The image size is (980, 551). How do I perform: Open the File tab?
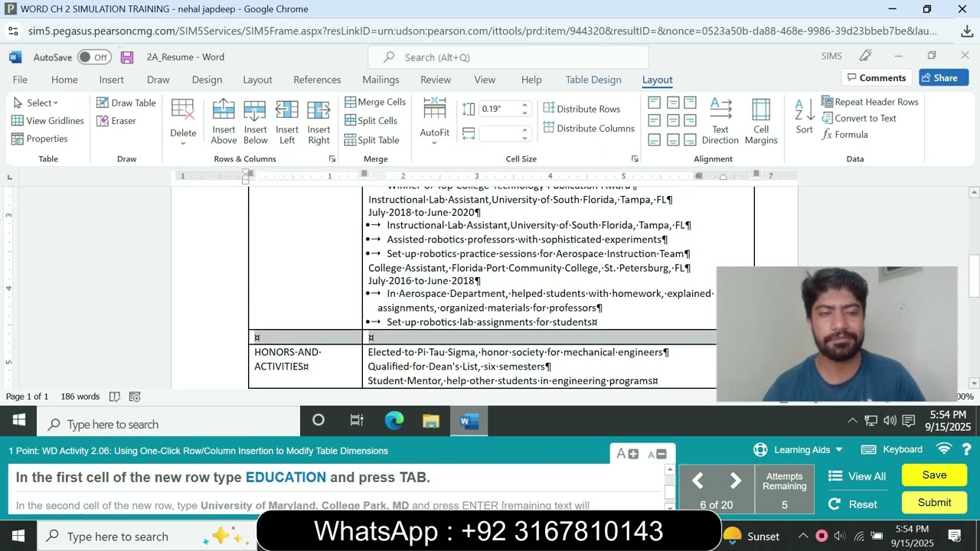pos(20,80)
